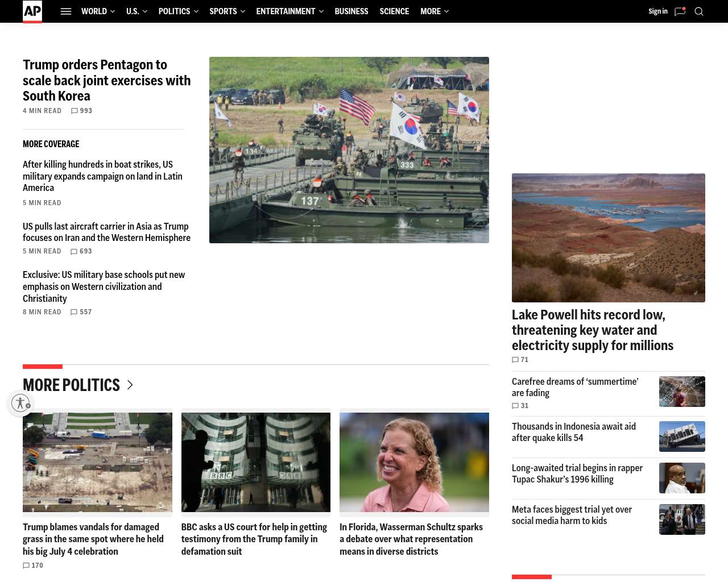Click the Lake Powell landscape photo
Viewport: 728px width, 582px height.
coord(609,238)
